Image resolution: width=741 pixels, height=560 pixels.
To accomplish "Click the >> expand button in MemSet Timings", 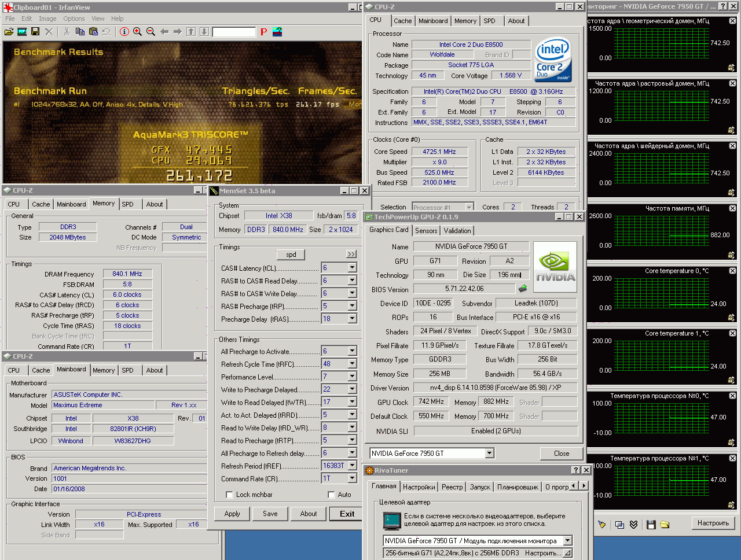I will pyautogui.click(x=351, y=254).
